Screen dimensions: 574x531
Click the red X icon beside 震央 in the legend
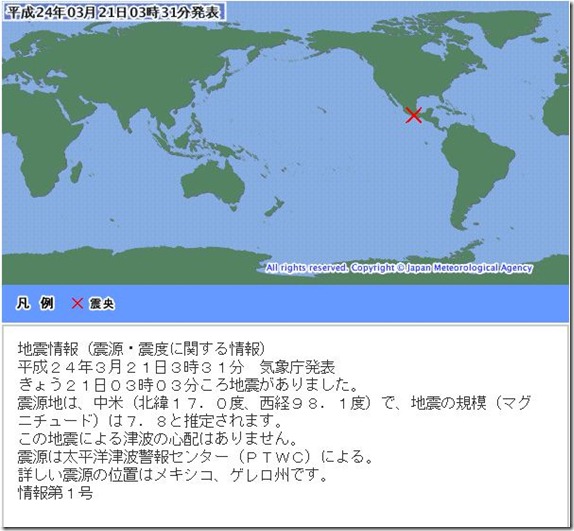[x=77, y=303]
